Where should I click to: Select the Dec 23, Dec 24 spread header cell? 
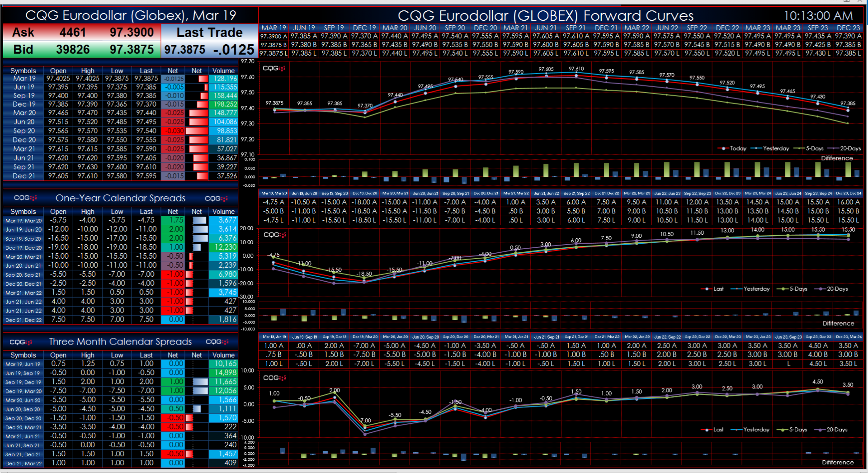coord(848,194)
